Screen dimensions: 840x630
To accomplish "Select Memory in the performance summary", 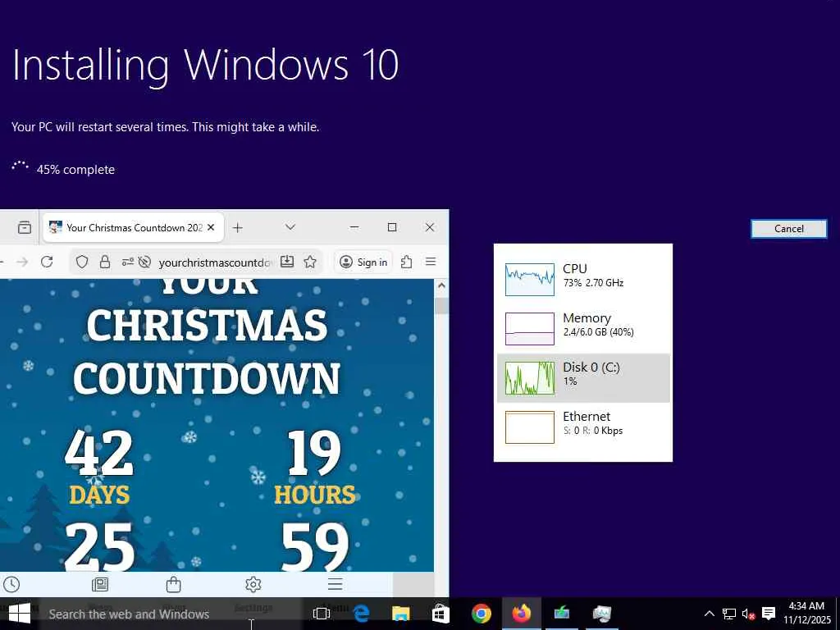I will (583, 329).
